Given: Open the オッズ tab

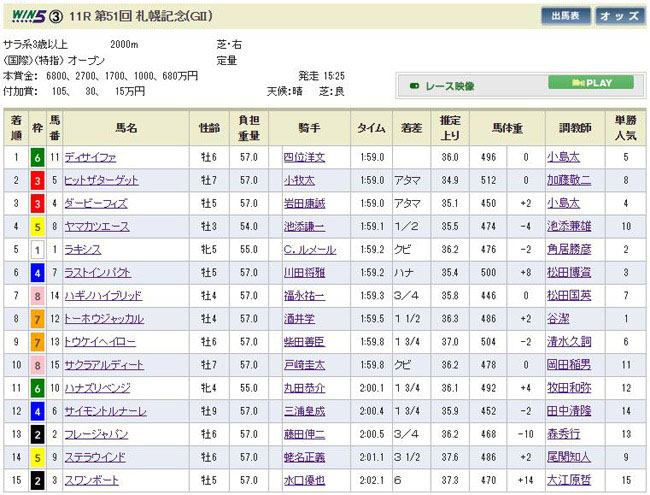Looking at the screenshot, I should click(x=620, y=17).
